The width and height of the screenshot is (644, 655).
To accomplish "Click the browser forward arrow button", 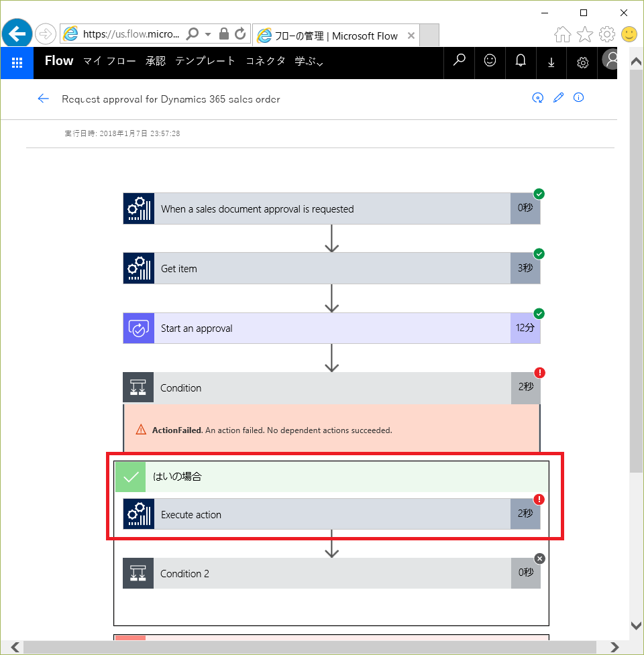I will click(45, 34).
